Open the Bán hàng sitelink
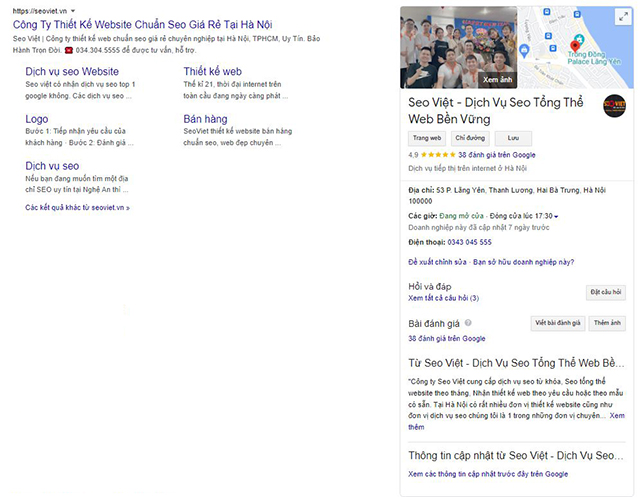 tap(205, 119)
